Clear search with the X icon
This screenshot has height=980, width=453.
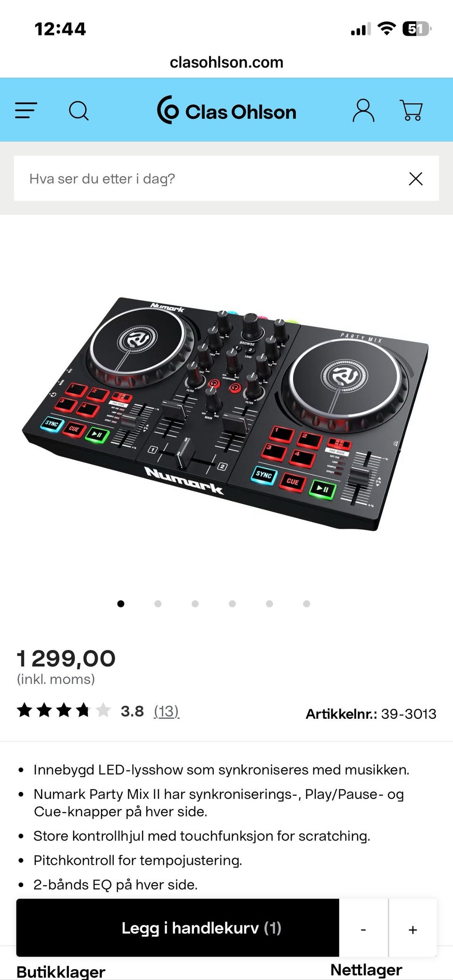(416, 179)
